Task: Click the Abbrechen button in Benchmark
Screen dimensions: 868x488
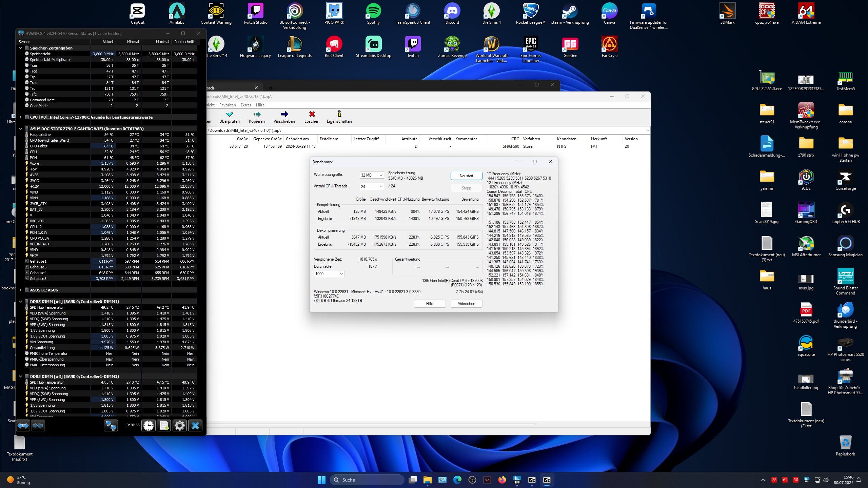Action: point(466,304)
